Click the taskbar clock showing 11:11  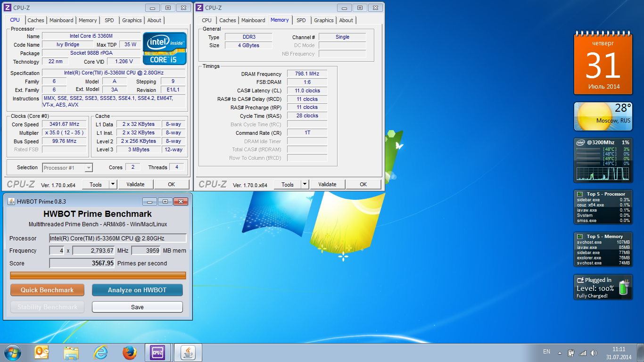[619, 353]
